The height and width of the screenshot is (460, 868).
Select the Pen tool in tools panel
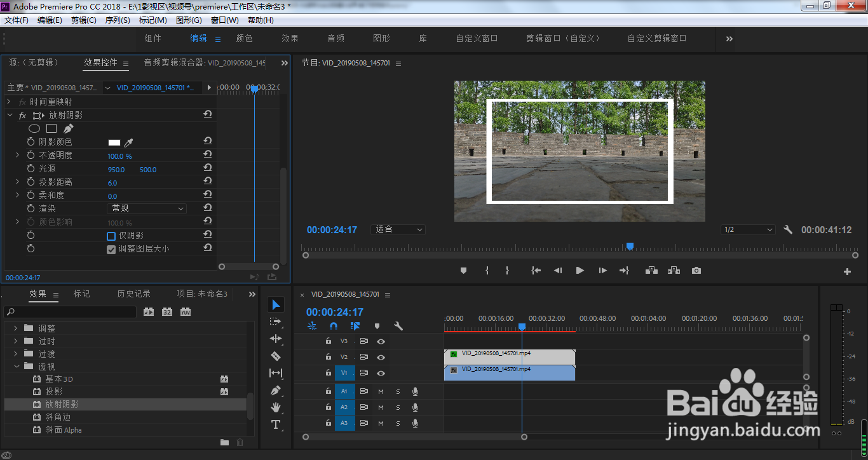(x=276, y=390)
